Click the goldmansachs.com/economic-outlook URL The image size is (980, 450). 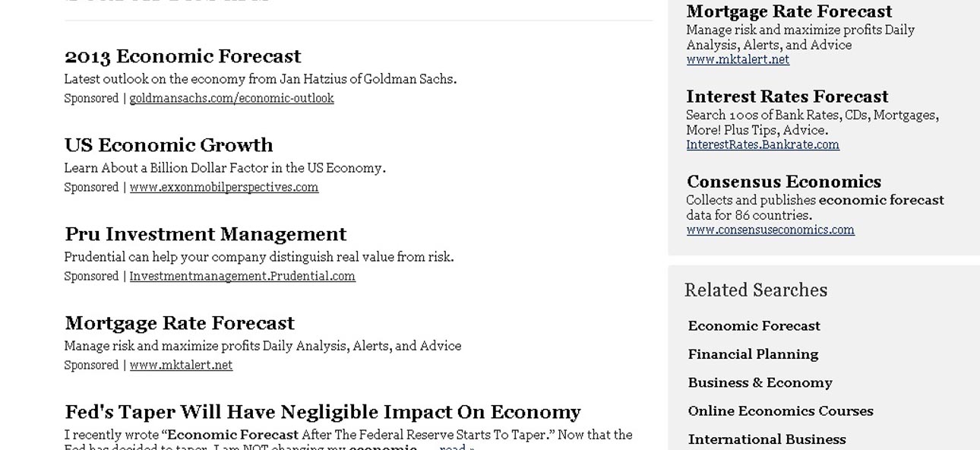pos(231,98)
